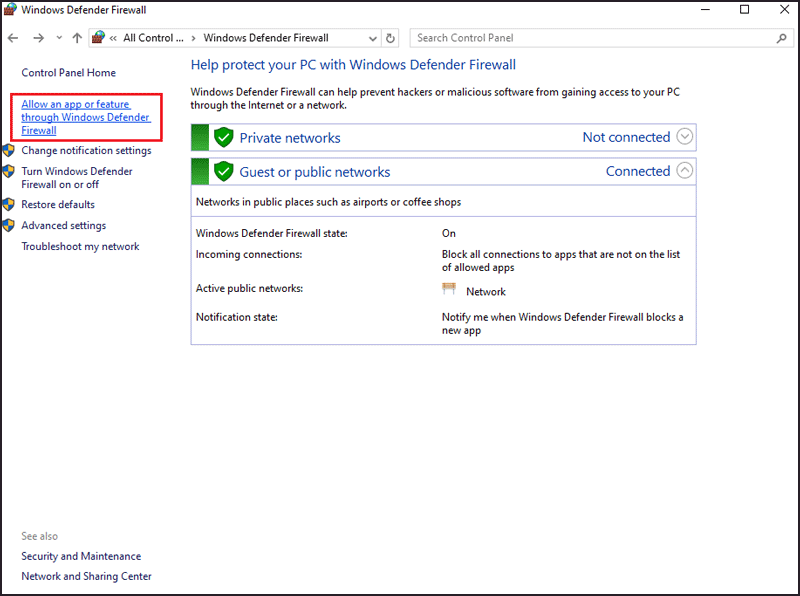
Task: Open Network and Sharing Center
Action: pos(86,576)
